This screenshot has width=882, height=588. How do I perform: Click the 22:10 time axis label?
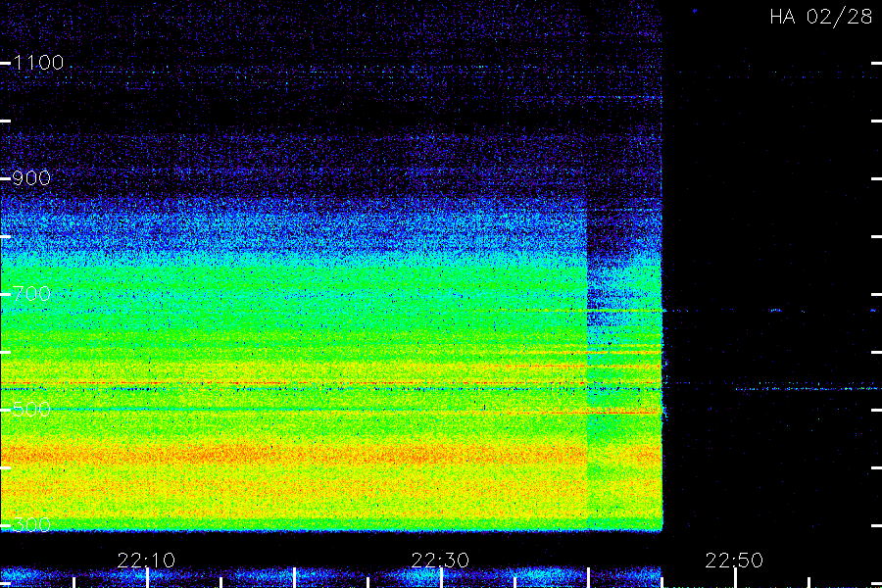tap(146, 561)
